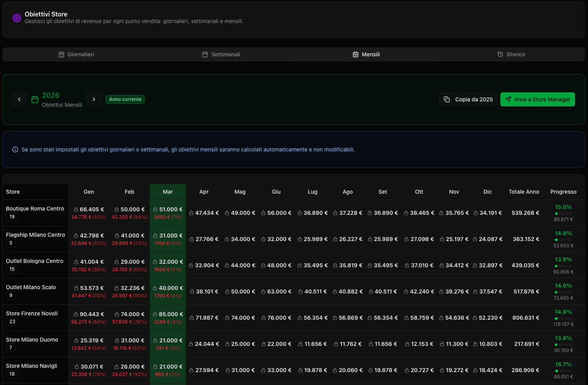Viewport: 588px width, 385px height.
Task: Click Copia da 2025 button
Action: (x=468, y=99)
